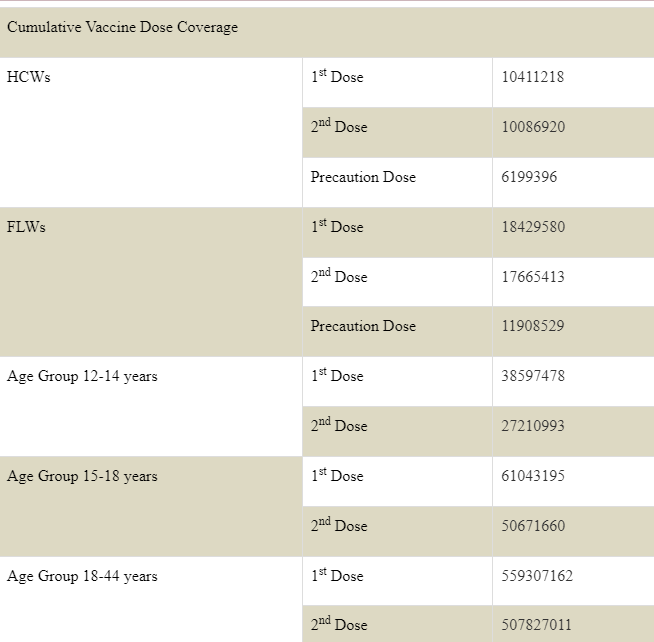Select the HCWs row label
The height and width of the screenshot is (642, 654).
coord(29,77)
